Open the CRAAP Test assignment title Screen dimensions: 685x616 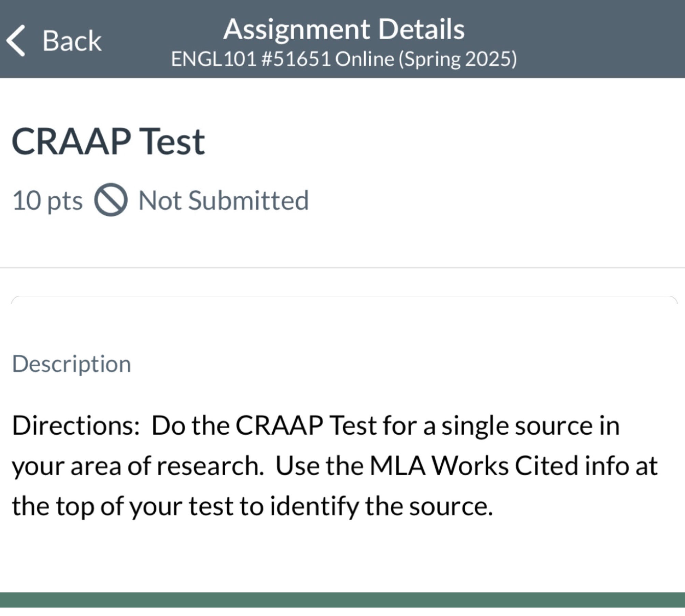tap(109, 142)
